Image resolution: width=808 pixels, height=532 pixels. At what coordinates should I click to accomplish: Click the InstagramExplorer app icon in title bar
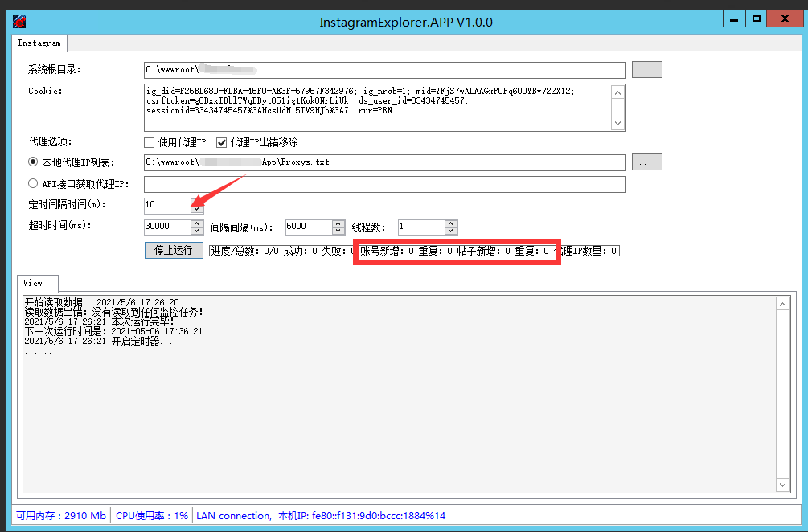pyautogui.click(x=19, y=22)
